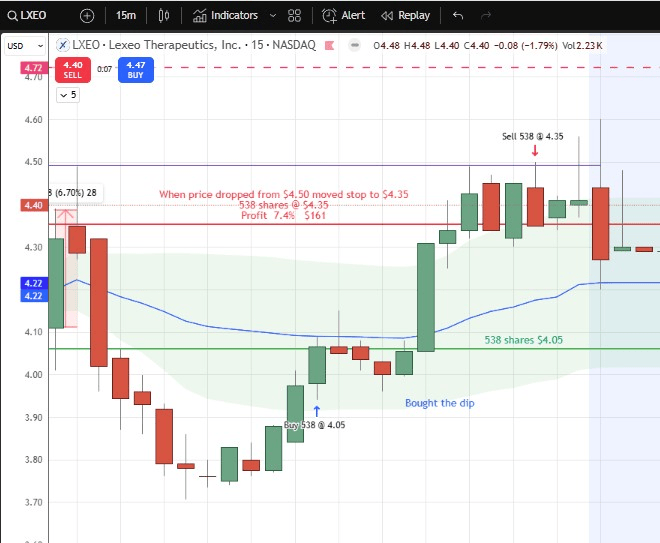The height and width of the screenshot is (543, 660).
Task: Expand indicators favorites dropdown arrow
Action: [x=273, y=16]
